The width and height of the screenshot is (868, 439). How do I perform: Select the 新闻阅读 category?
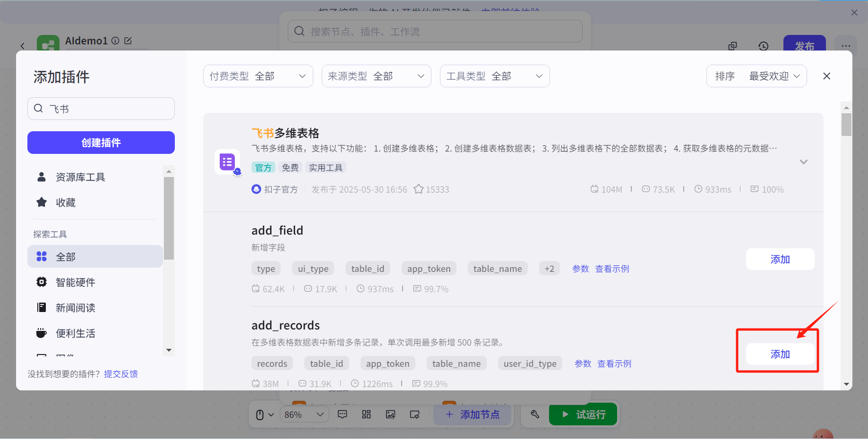tap(95, 308)
